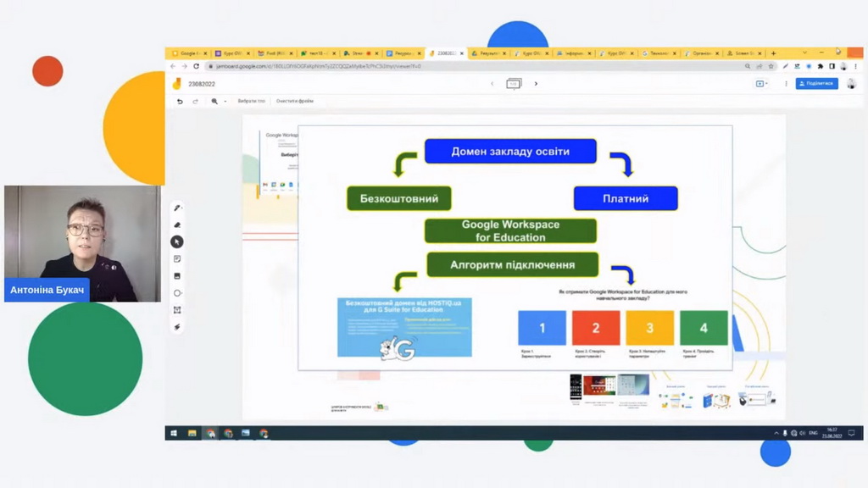868x488 pixels.
Task: Switch to the 'Stream' tab
Action: [x=359, y=53]
